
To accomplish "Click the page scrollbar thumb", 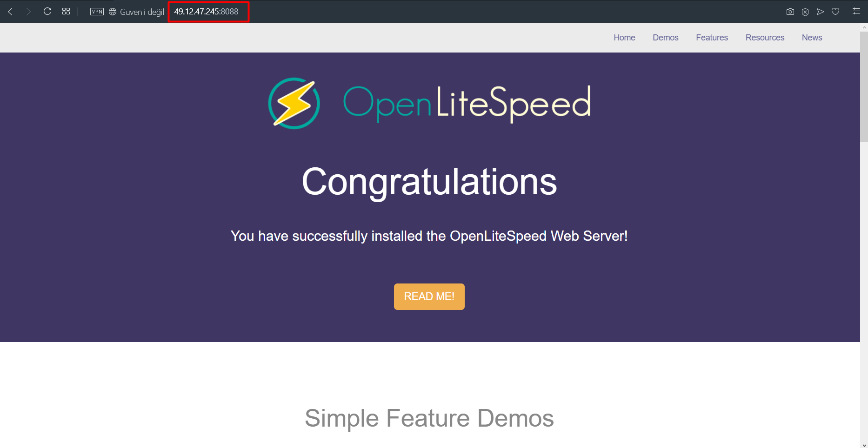I will tap(864, 86).
